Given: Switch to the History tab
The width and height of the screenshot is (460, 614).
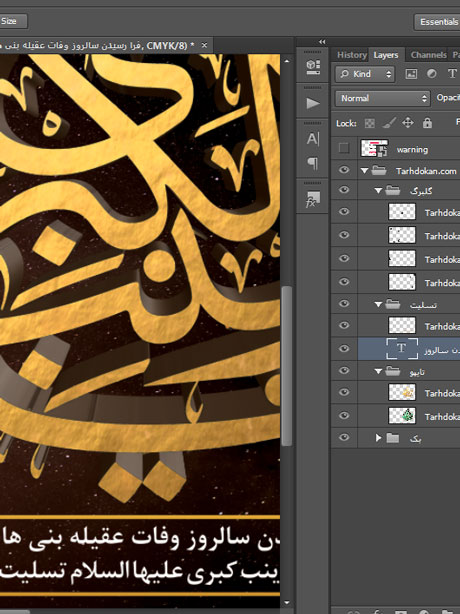Looking at the screenshot, I should (x=352, y=55).
